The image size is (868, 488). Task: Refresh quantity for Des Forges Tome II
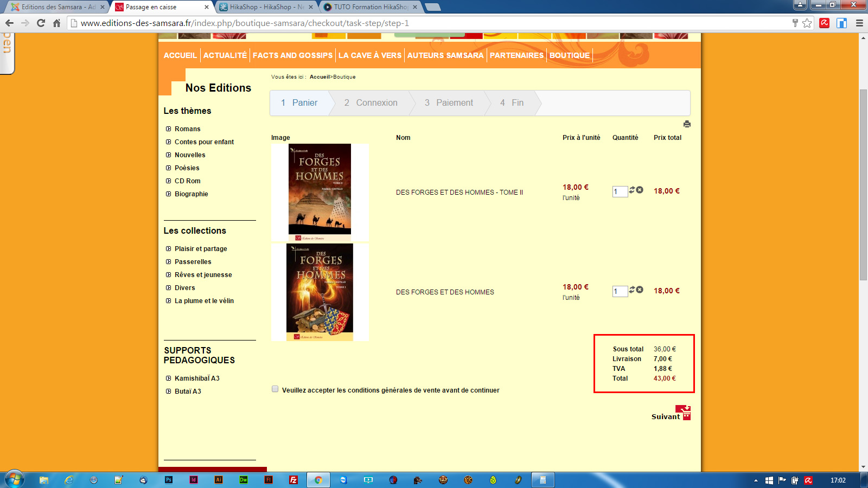pyautogui.click(x=632, y=190)
